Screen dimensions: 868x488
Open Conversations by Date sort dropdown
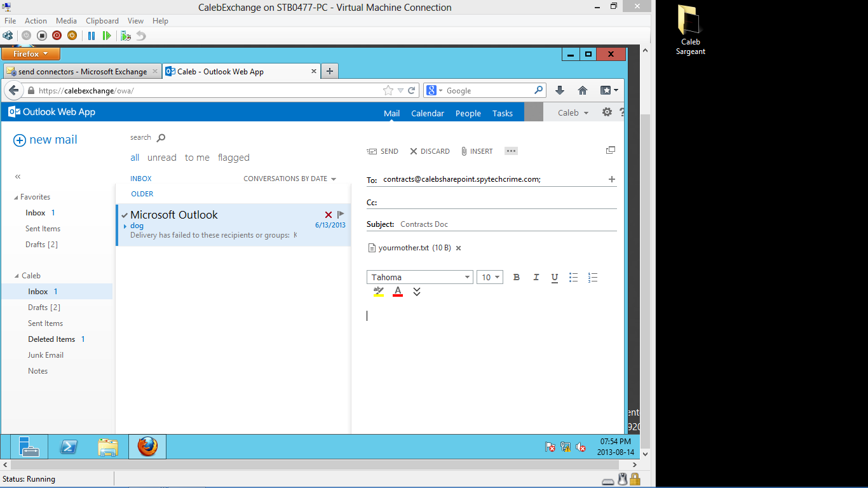(x=290, y=179)
